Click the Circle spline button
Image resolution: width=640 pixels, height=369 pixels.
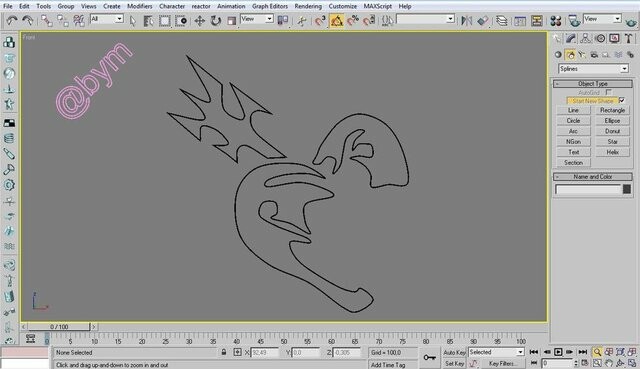pos(573,121)
